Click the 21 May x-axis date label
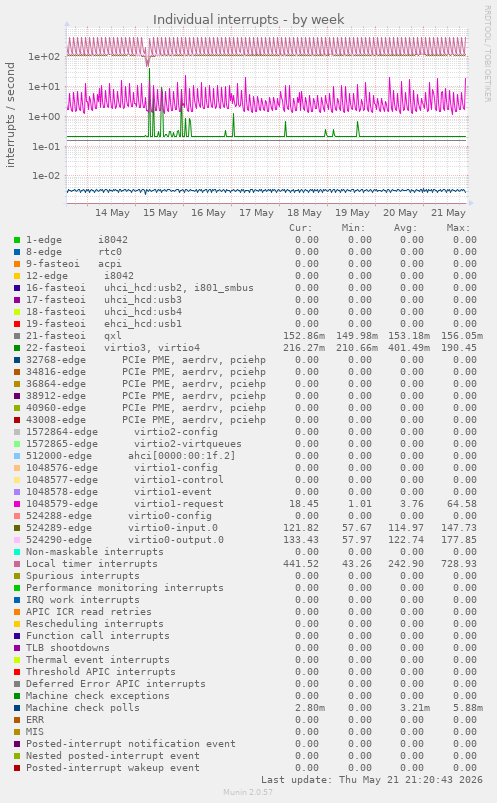The height and width of the screenshot is (803, 497). click(448, 213)
